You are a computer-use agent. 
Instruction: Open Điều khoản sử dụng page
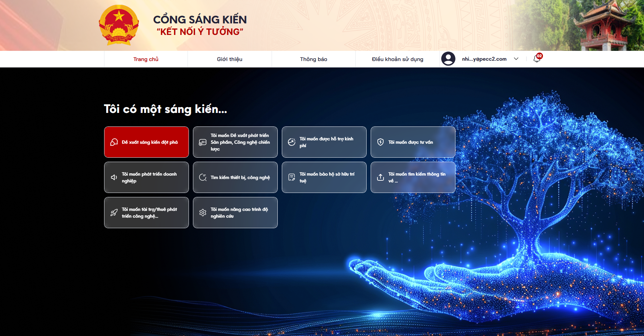pyautogui.click(x=397, y=59)
